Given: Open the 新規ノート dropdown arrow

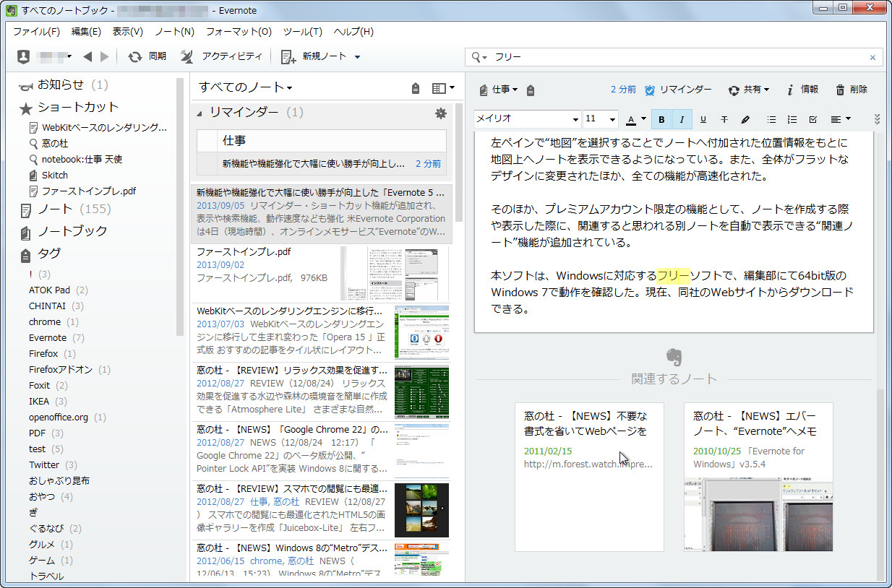Looking at the screenshot, I should tap(357, 57).
